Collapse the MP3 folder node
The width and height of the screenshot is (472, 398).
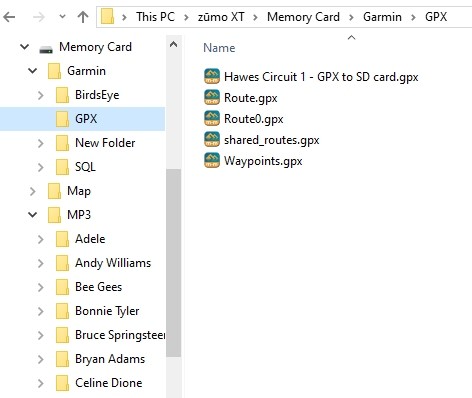click(32, 215)
